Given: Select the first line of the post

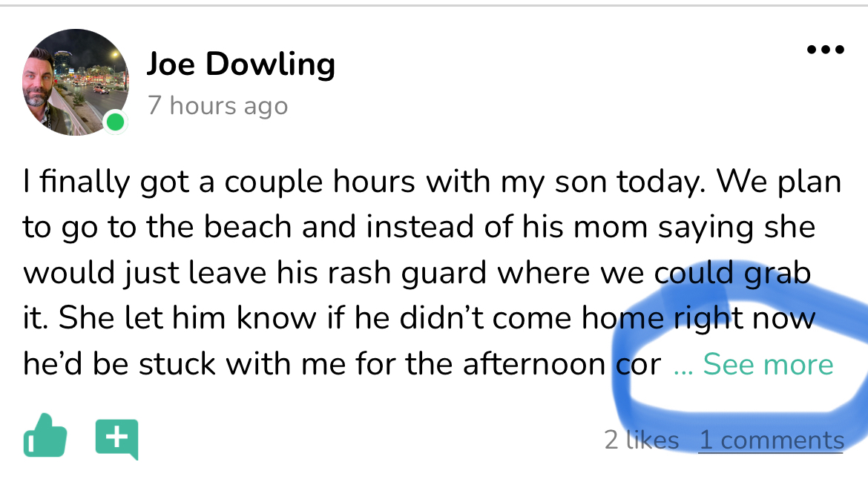Looking at the screenshot, I should point(430,182).
